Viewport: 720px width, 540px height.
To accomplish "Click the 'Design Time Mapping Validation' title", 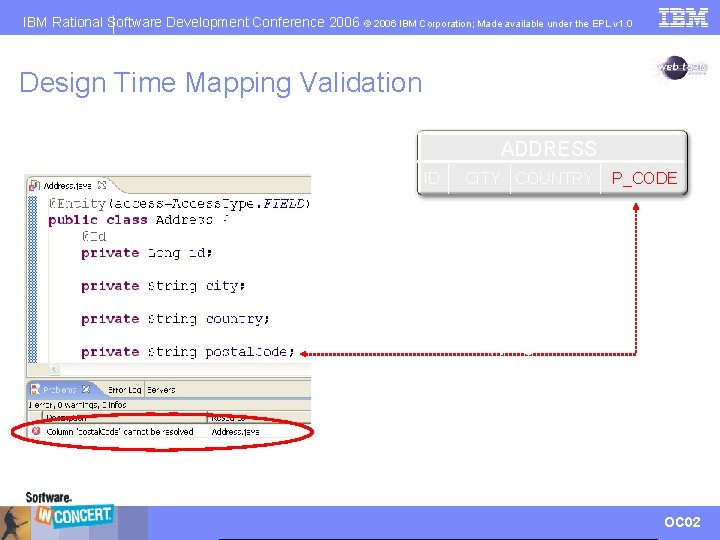I will point(220,83).
